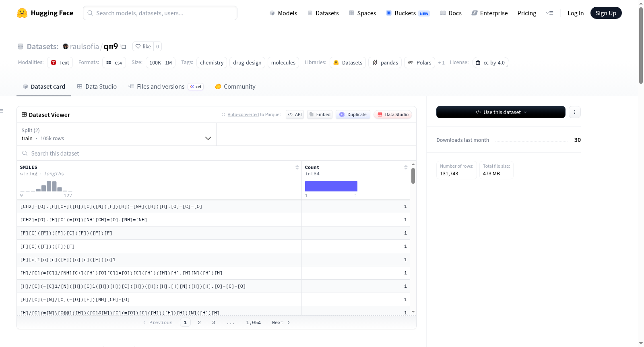Viewport: 644px width, 347px height.
Task: Go to the Next page
Action: point(281,322)
